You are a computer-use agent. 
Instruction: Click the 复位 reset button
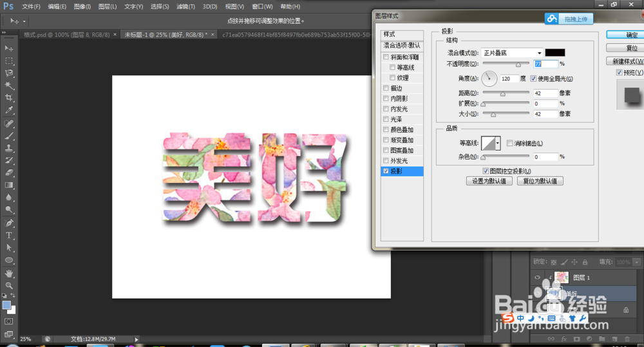[625, 48]
